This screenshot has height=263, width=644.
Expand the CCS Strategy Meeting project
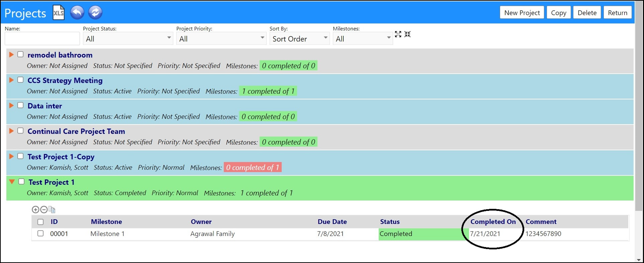[x=12, y=80]
